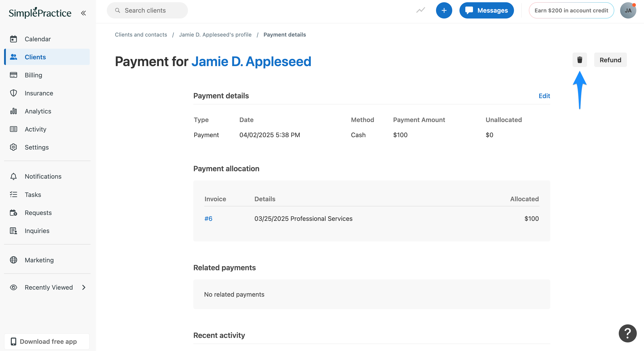Click the Recently Viewed eye icon
The width and height of the screenshot is (644, 351).
14,287
